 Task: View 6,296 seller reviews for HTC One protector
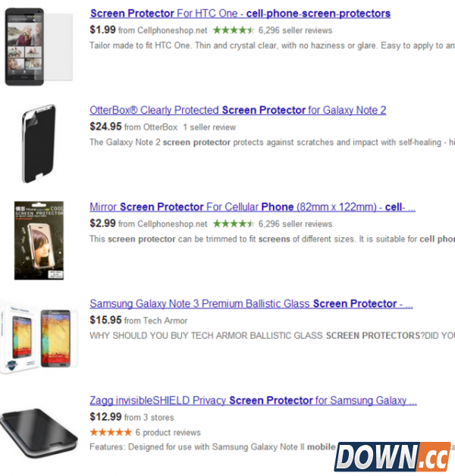click(x=295, y=30)
